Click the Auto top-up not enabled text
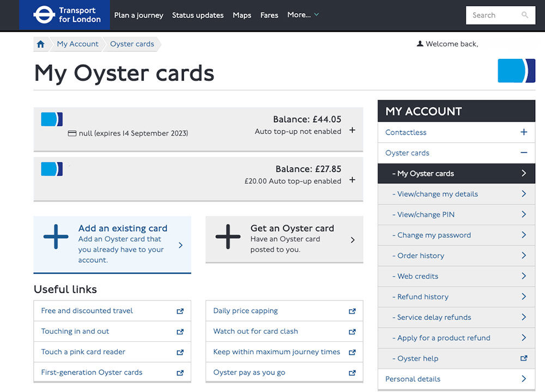 [x=298, y=131]
